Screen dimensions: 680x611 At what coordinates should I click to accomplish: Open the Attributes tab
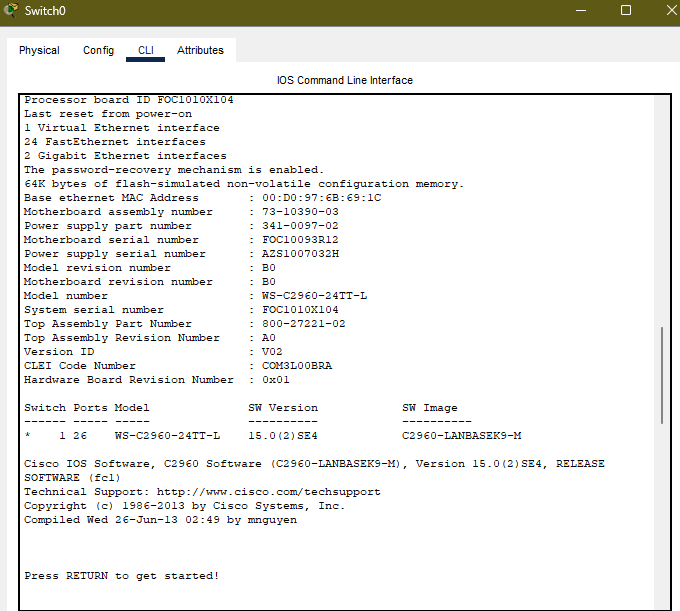click(200, 50)
